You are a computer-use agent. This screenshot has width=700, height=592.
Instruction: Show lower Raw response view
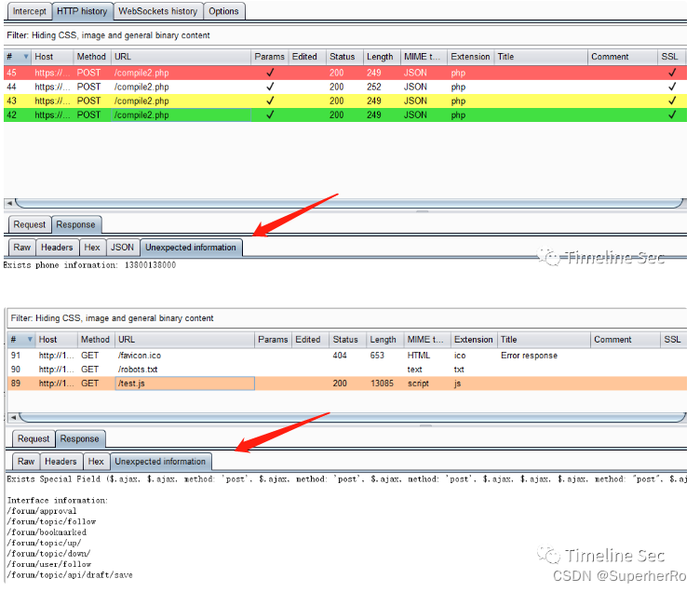26,462
